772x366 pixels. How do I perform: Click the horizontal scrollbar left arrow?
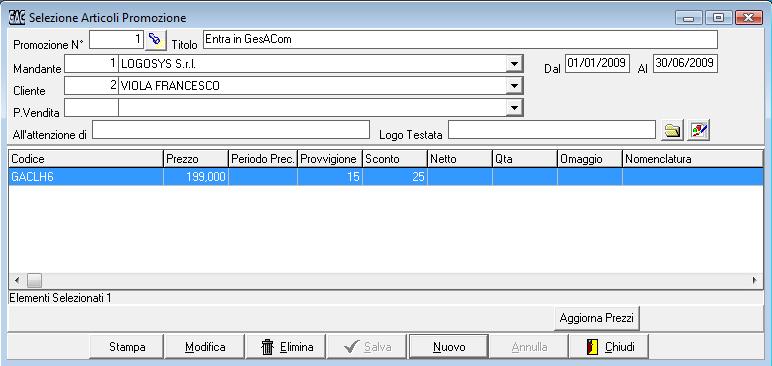click(x=17, y=281)
